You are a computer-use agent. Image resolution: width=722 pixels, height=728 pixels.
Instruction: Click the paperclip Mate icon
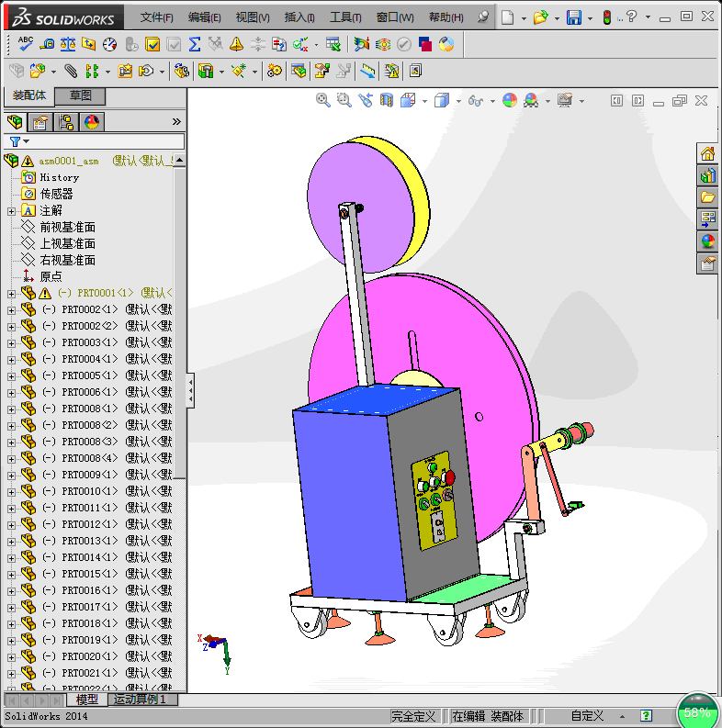click(x=71, y=71)
